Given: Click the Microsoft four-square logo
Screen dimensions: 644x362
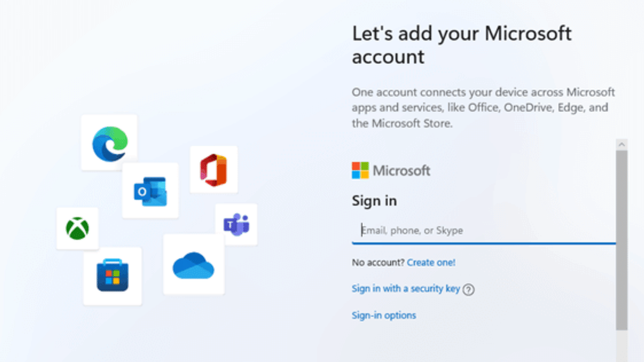Looking at the screenshot, I should (360, 171).
